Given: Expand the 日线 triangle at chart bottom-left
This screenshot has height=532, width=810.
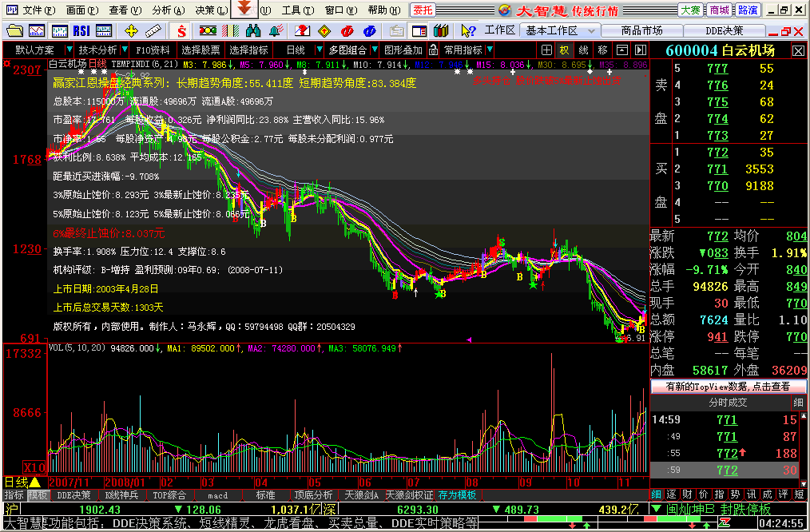Looking at the screenshot, I should coord(34,482).
